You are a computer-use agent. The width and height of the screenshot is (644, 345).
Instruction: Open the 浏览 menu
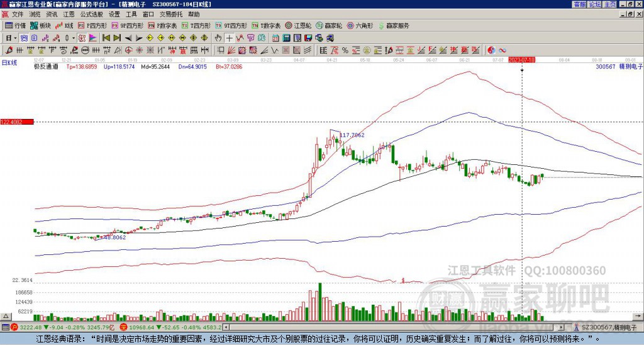click(x=35, y=14)
